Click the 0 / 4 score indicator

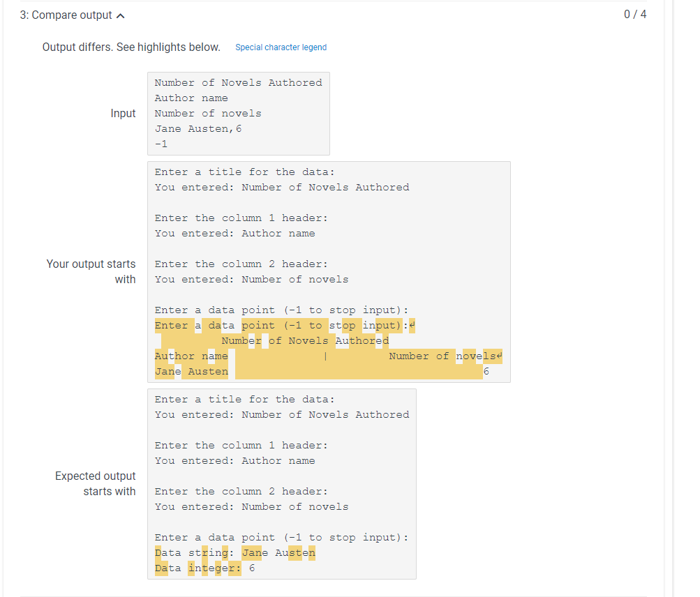pos(636,13)
